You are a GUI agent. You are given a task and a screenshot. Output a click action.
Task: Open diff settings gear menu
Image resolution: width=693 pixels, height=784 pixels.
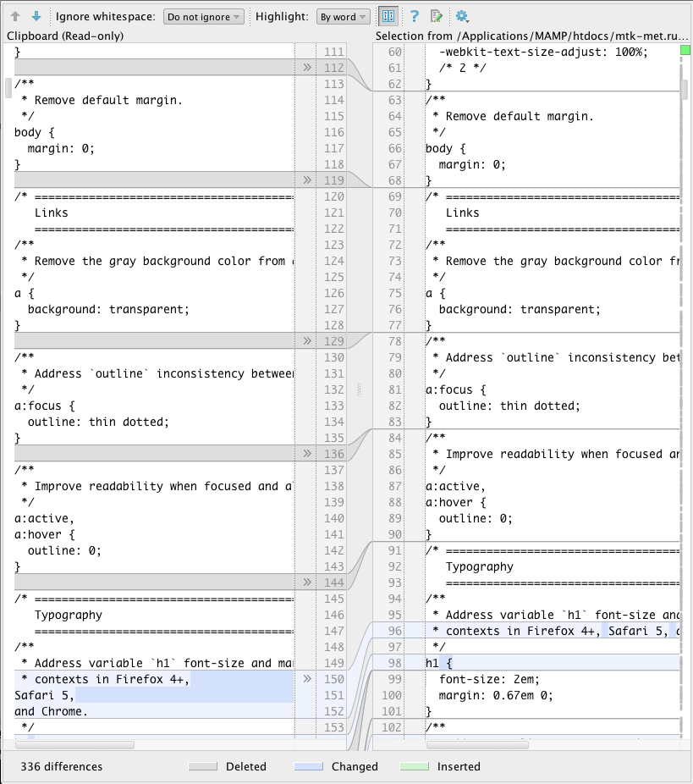[x=462, y=16]
